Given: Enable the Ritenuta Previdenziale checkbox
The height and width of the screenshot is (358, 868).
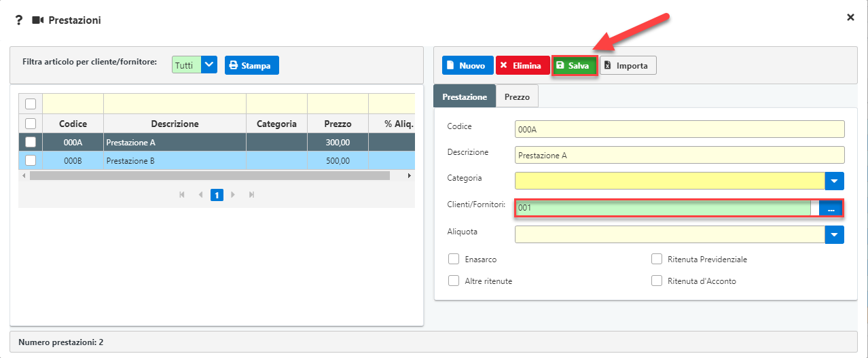Looking at the screenshot, I should coord(656,259).
